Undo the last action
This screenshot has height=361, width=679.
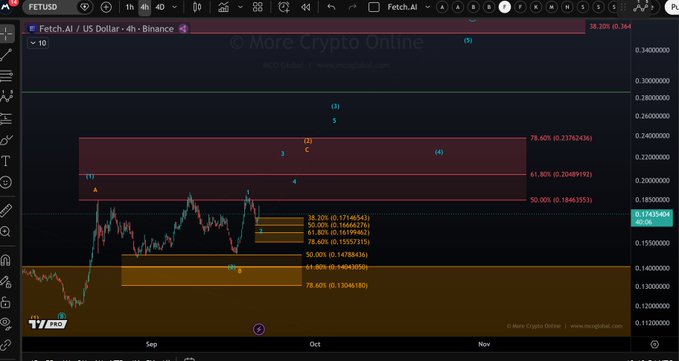point(331,7)
